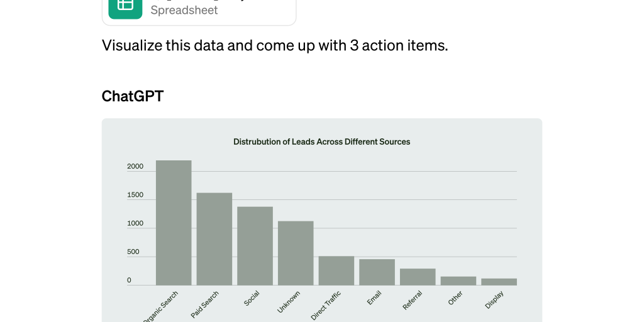Click the "Referral" x-axis label
644x322 pixels.
pos(412,300)
